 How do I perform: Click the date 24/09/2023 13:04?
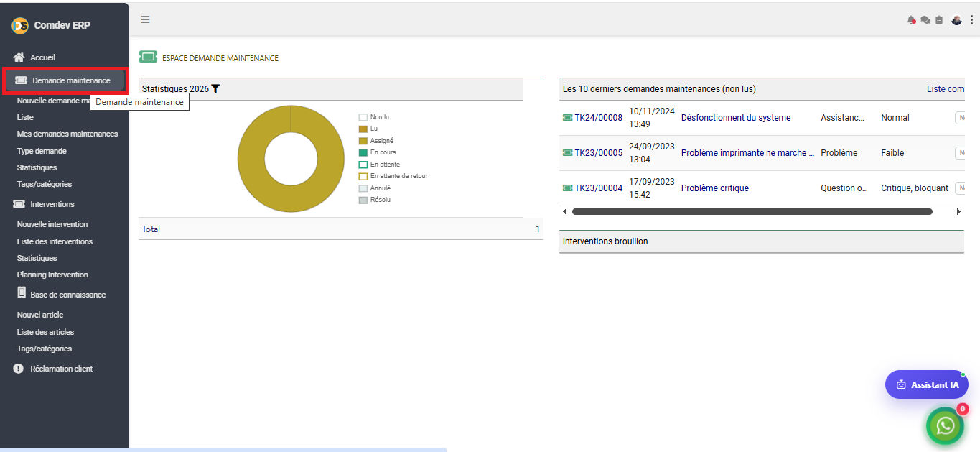(x=652, y=153)
